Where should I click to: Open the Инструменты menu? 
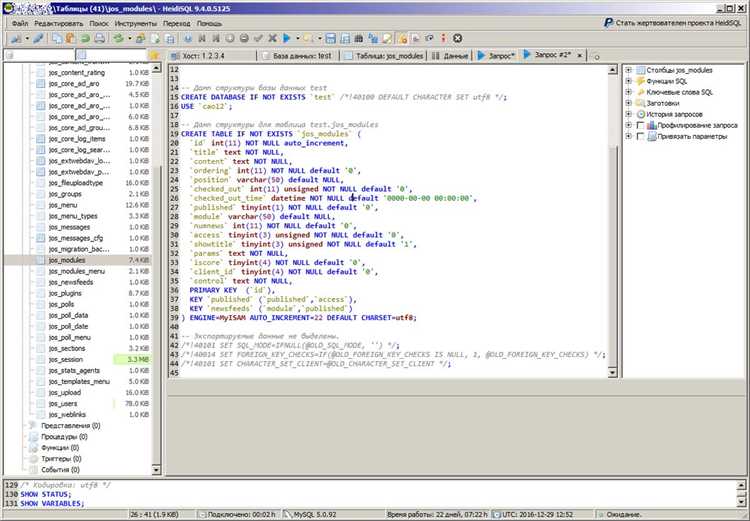[135, 23]
